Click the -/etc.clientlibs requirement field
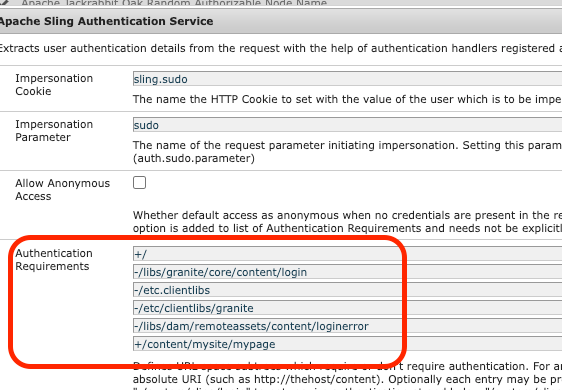Image resolution: width=562 pixels, height=390 pixels. click(x=347, y=290)
